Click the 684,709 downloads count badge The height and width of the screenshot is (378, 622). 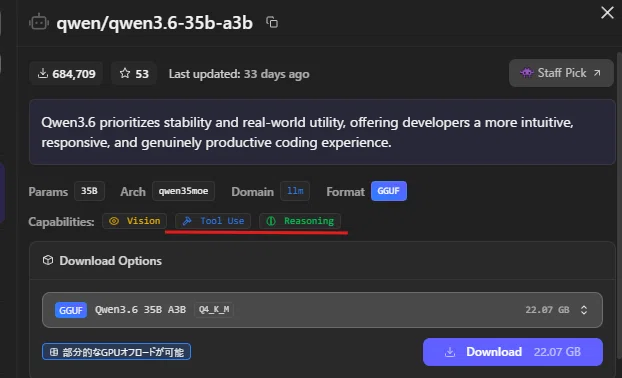coord(66,74)
